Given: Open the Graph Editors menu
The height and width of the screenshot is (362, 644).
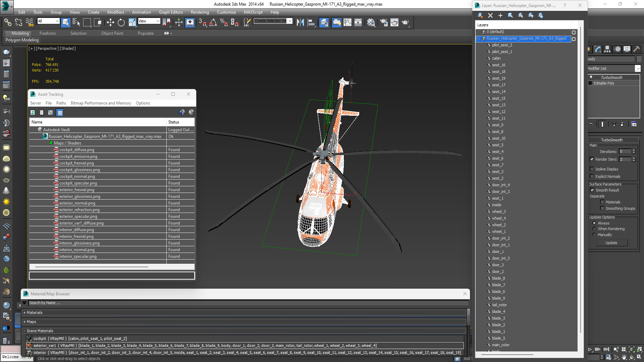Looking at the screenshot, I should 171,12.
